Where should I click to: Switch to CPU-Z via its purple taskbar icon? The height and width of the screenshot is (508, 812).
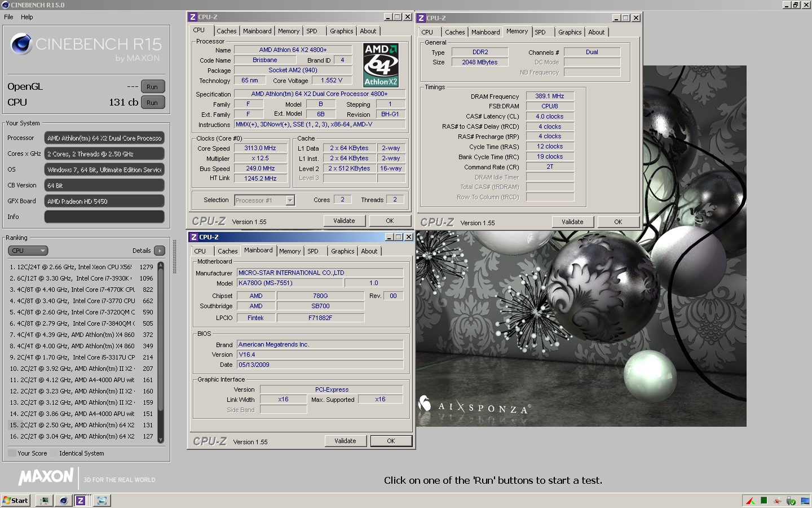pyautogui.click(x=81, y=500)
